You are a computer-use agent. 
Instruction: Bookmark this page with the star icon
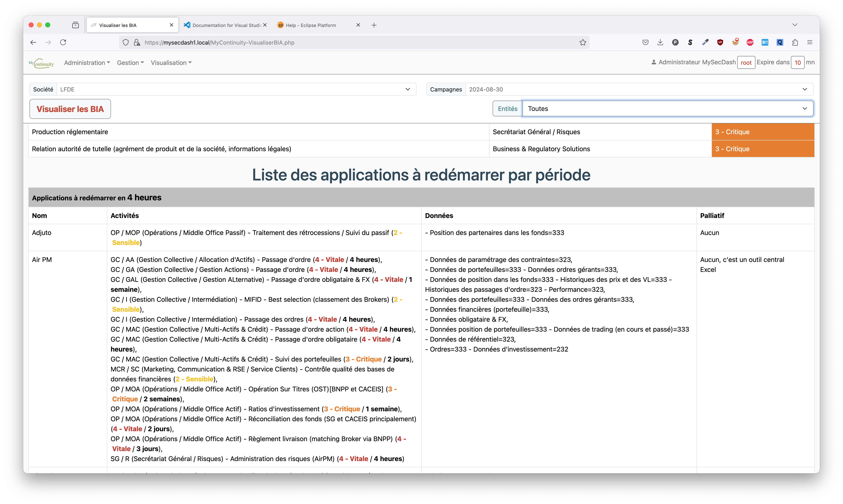click(583, 43)
